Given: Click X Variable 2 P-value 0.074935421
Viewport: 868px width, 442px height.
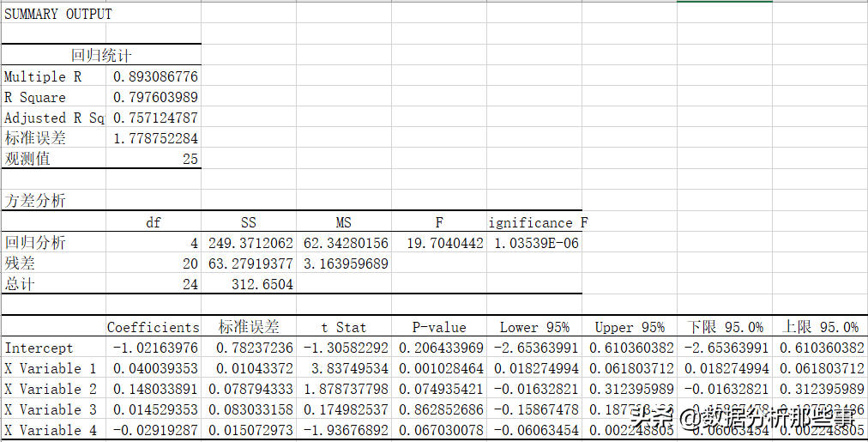Looking at the screenshot, I should point(441,390).
